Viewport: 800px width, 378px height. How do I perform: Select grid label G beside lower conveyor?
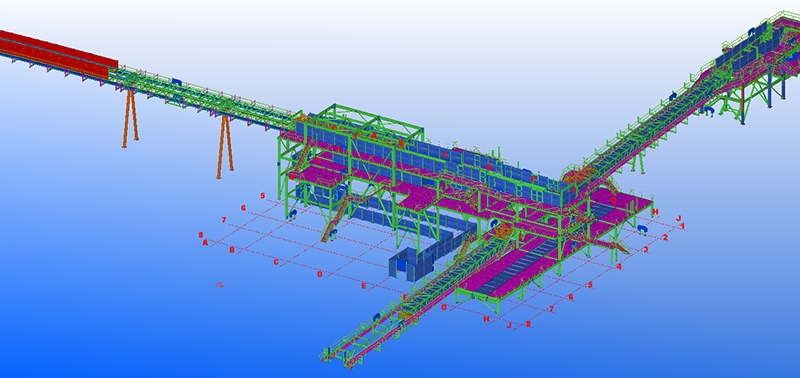444,307
